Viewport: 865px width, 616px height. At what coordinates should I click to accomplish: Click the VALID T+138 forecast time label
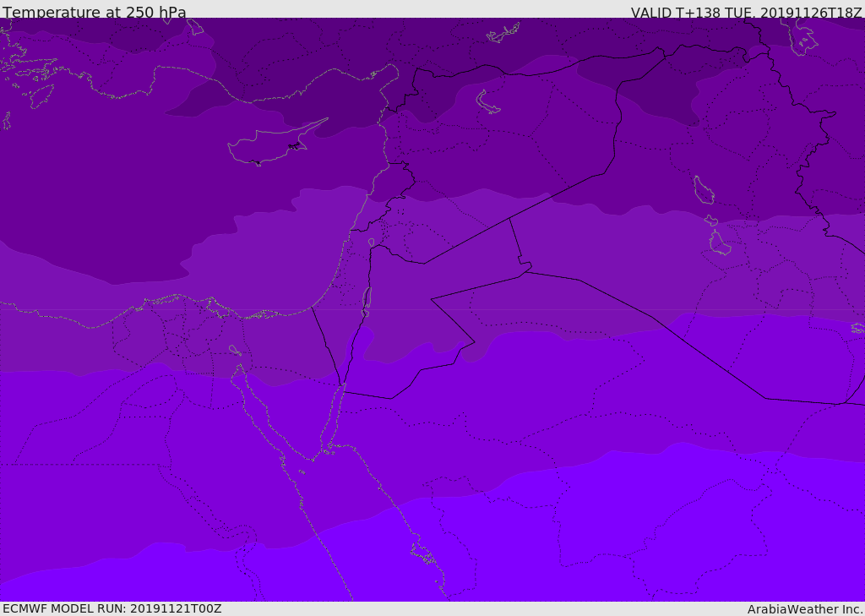point(746,13)
